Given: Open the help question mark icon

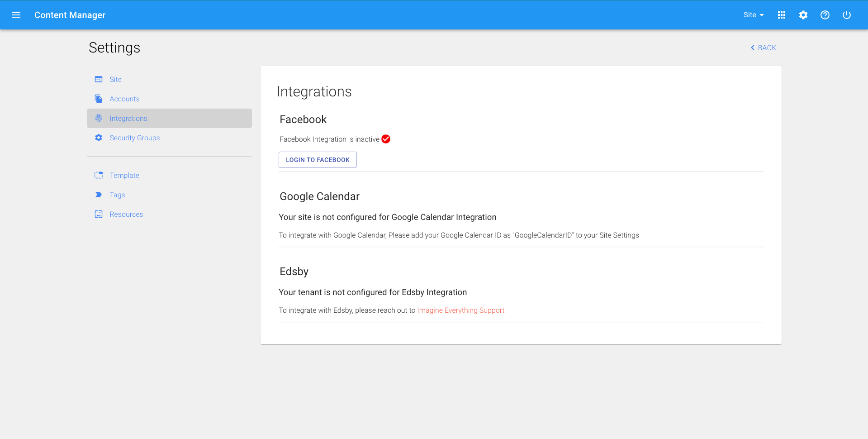Looking at the screenshot, I should pyautogui.click(x=825, y=15).
